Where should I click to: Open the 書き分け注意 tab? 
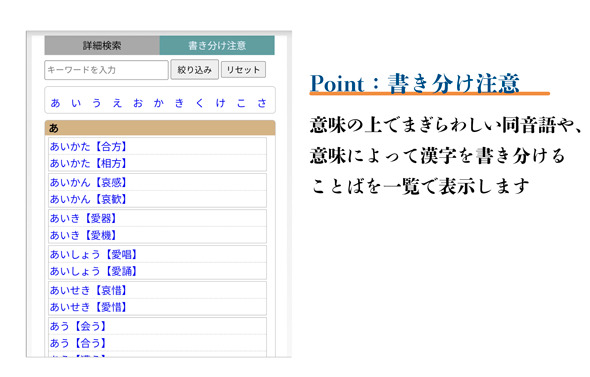pos(217,46)
